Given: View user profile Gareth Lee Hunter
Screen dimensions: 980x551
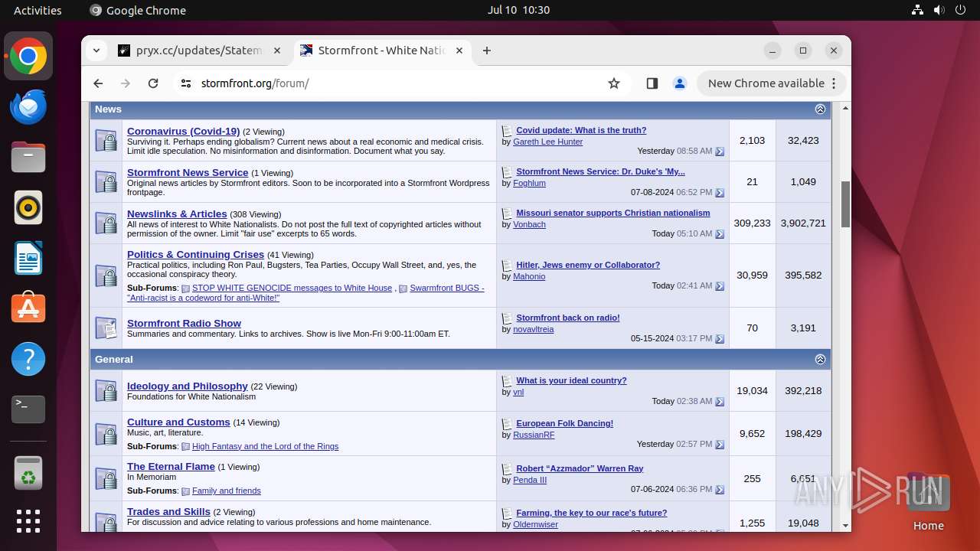Looking at the screenshot, I should [547, 142].
